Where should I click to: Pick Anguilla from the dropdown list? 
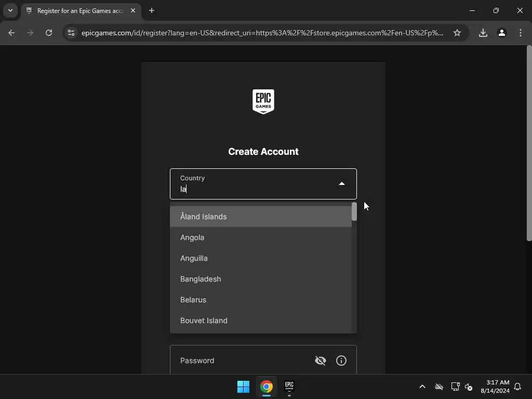pyautogui.click(x=261, y=258)
